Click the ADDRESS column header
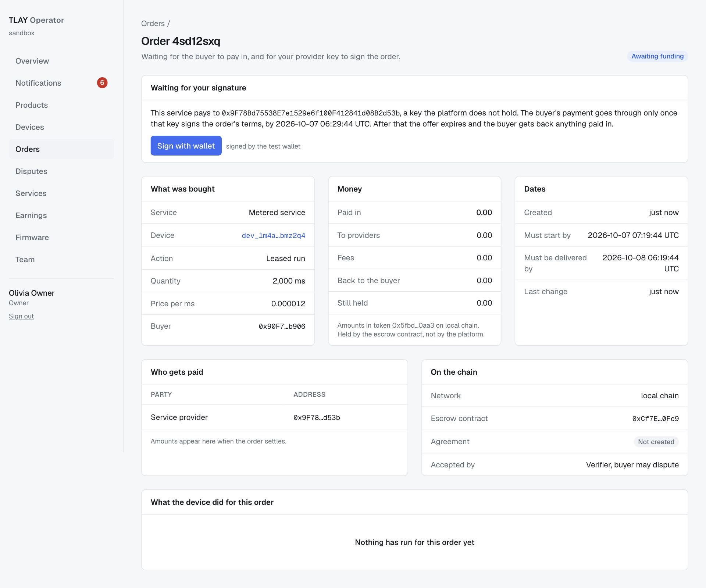This screenshot has height=588, width=706. tap(309, 395)
